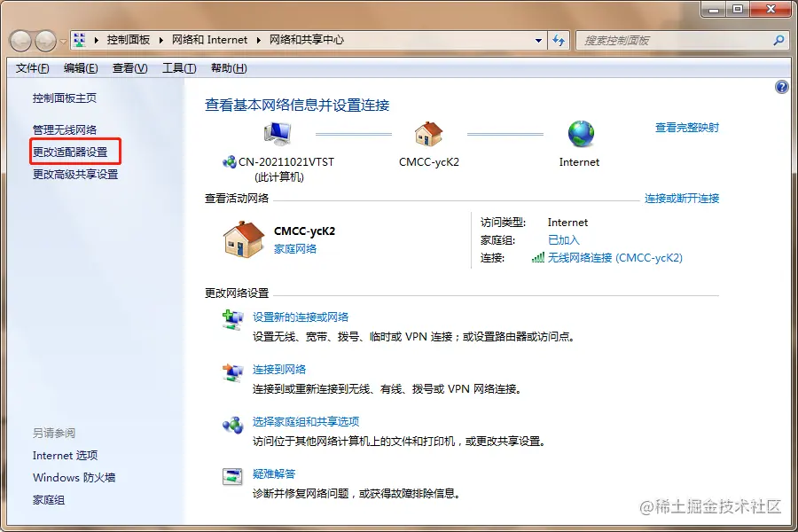Select the CMCC-ycK2 house icon in network map

point(429,133)
